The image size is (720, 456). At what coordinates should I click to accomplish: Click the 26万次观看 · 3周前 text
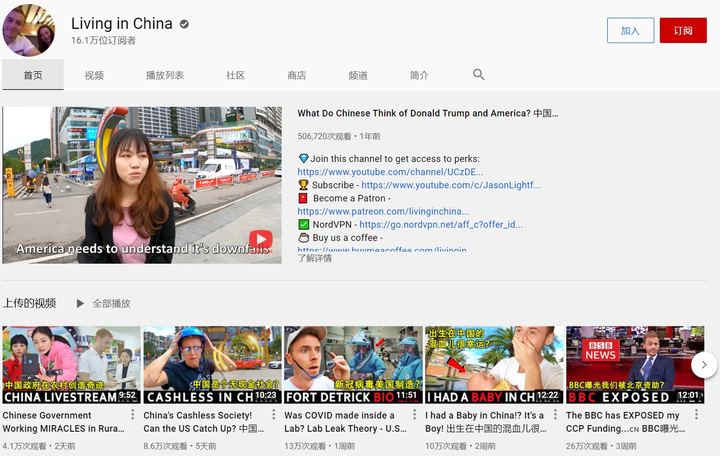601,446
